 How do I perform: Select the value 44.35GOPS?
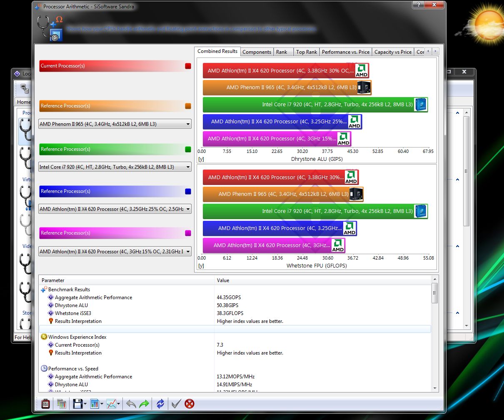pyautogui.click(x=229, y=297)
